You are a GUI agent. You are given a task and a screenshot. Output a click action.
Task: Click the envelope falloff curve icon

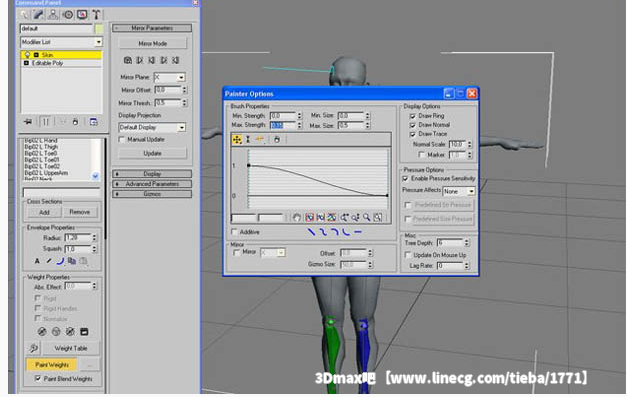click(60, 261)
